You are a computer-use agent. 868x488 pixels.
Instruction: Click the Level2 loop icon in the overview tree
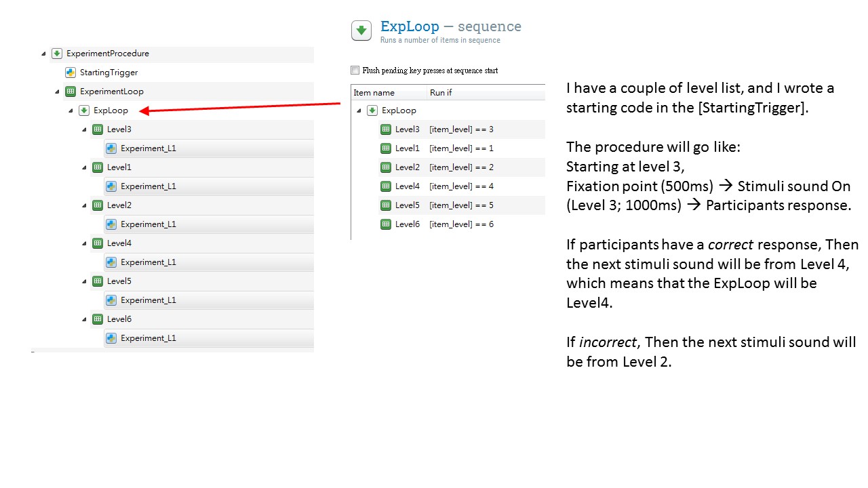tap(98, 205)
